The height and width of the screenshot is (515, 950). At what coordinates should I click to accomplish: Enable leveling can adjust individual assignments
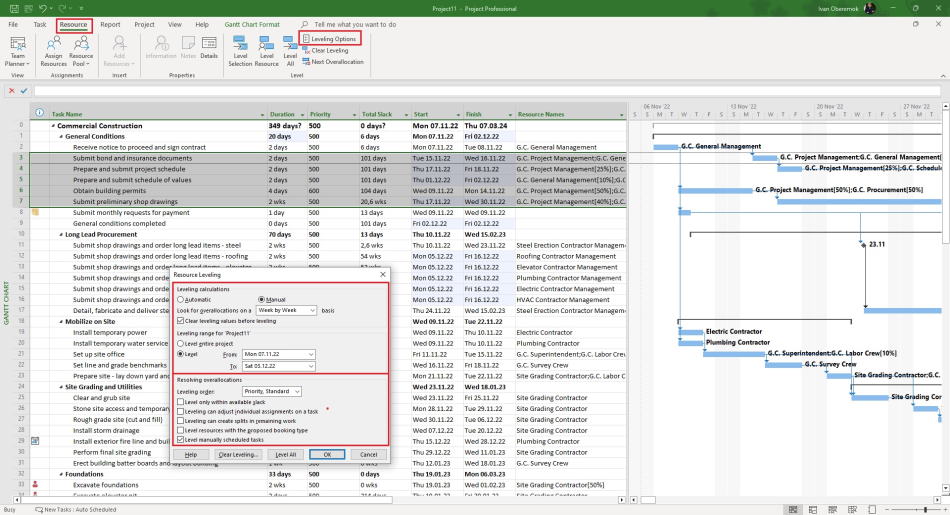tap(181, 411)
